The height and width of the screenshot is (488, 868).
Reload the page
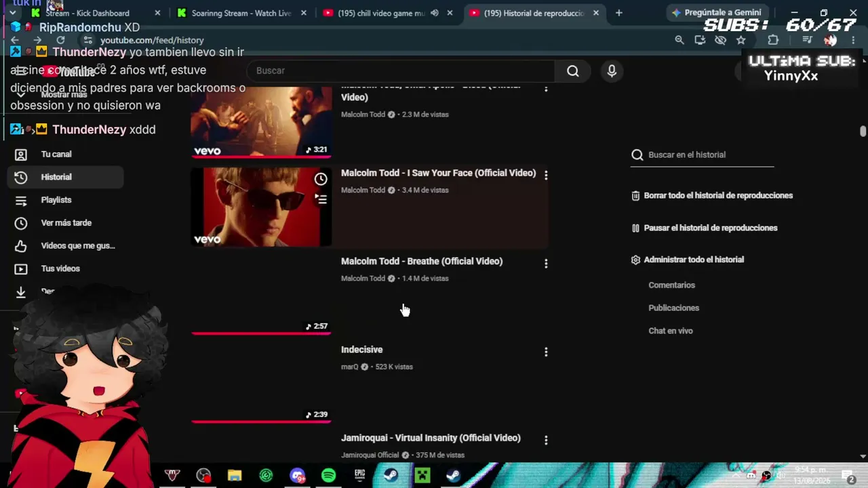tap(60, 40)
